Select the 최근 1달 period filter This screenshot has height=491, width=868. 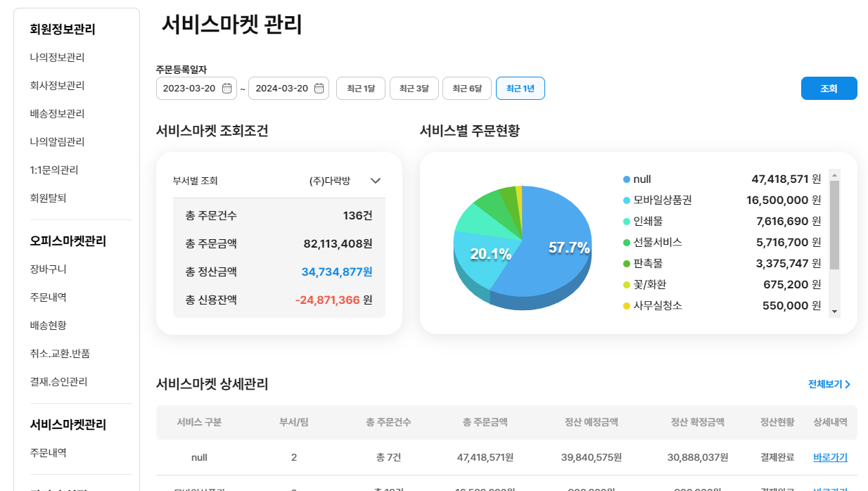click(x=361, y=89)
